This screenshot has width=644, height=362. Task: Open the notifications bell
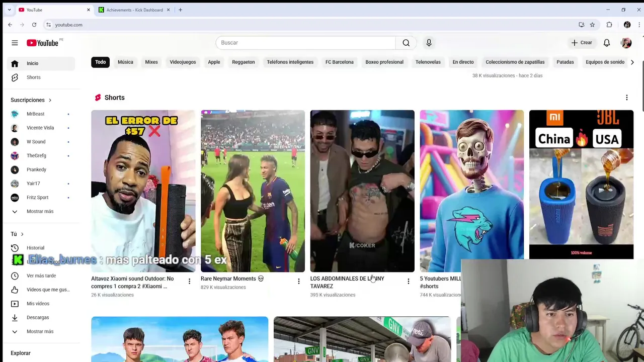click(607, 43)
